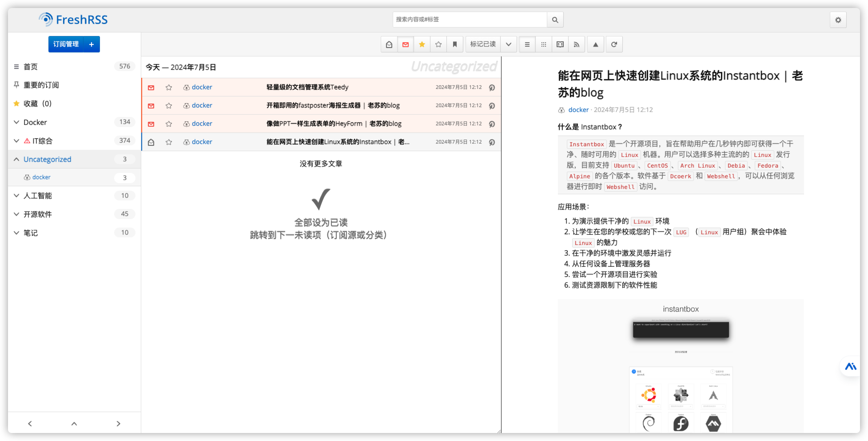Click the up arrow in sidebar footer

pyautogui.click(x=74, y=424)
